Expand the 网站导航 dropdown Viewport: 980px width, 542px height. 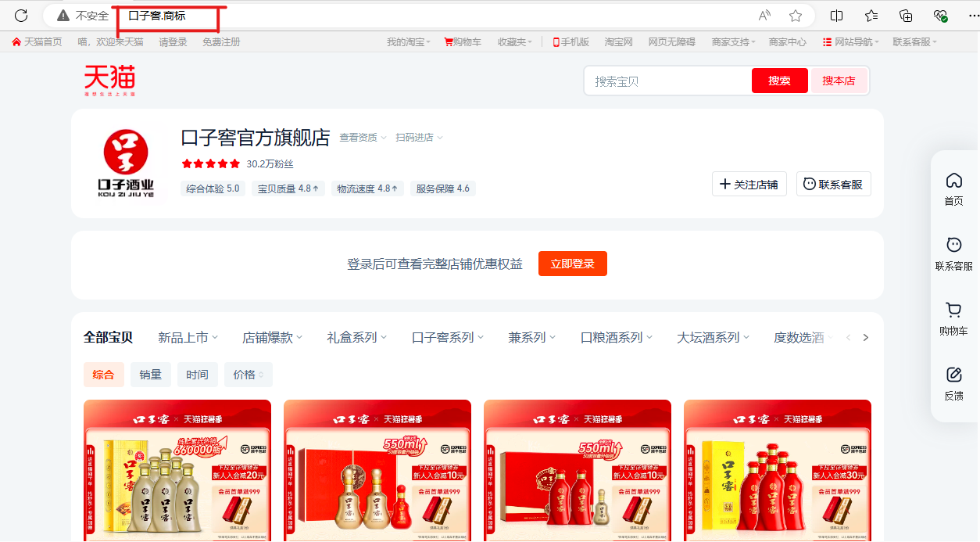(x=851, y=42)
